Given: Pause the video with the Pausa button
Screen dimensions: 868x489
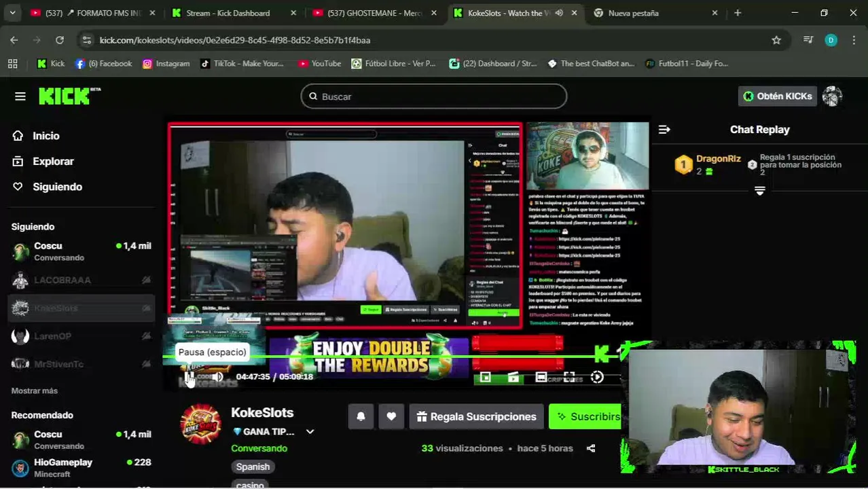Looking at the screenshot, I should (189, 376).
